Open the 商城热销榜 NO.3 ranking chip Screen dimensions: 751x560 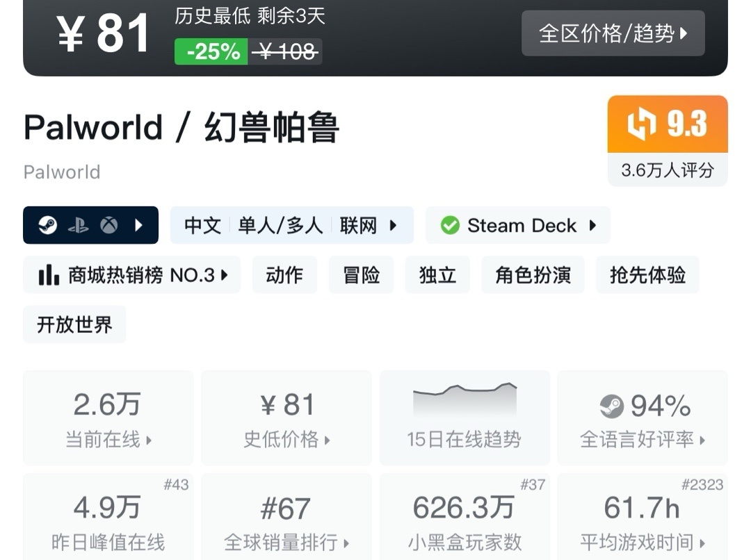(x=131, y=274)
